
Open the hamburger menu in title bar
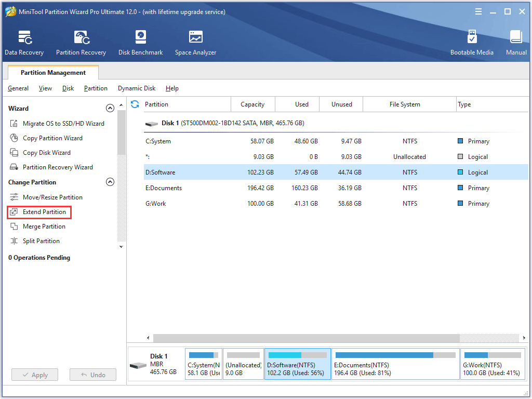(478, 12)
